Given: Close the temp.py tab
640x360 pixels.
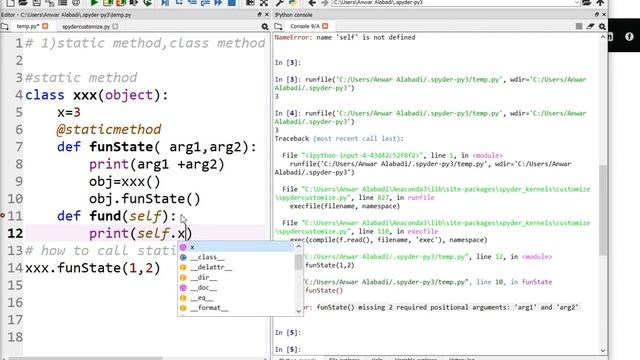Looking at the screenshot, I should click(x=45, y=26).
